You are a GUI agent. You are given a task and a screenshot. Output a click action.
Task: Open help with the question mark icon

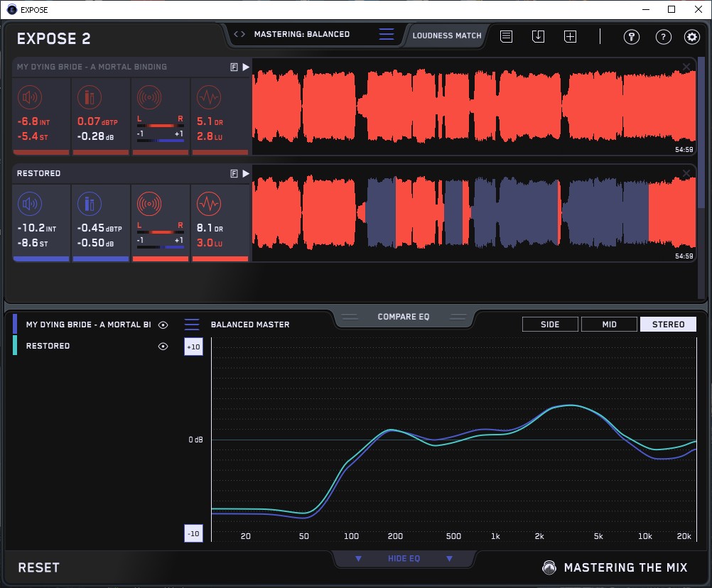(663, 37)
